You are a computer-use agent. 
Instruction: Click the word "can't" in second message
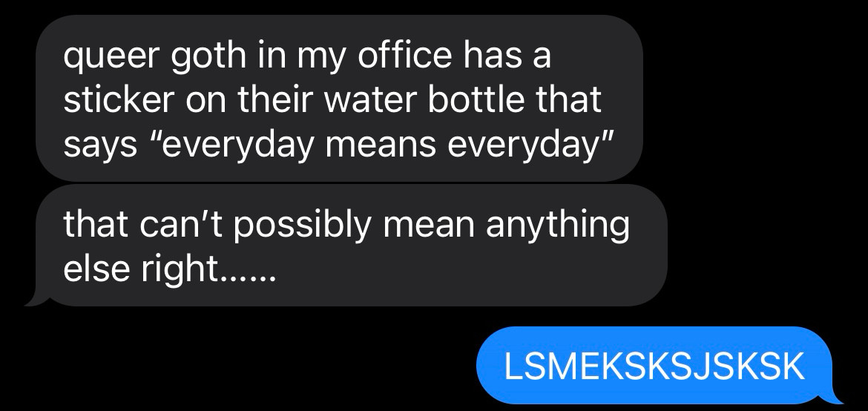pyautogui.click(x=181, y=224)
